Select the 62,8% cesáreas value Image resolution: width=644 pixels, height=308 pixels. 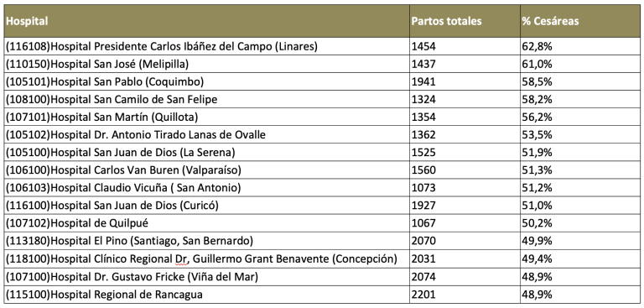(580, 46)
